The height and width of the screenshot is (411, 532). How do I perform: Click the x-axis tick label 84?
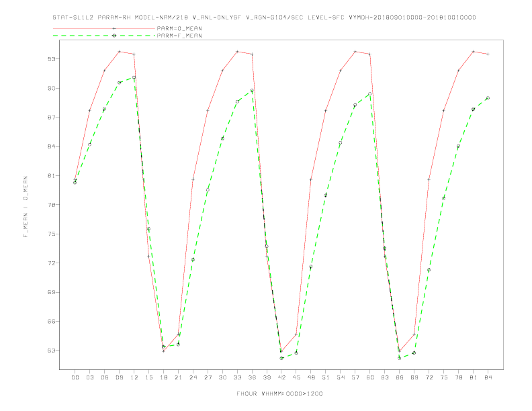488,377
